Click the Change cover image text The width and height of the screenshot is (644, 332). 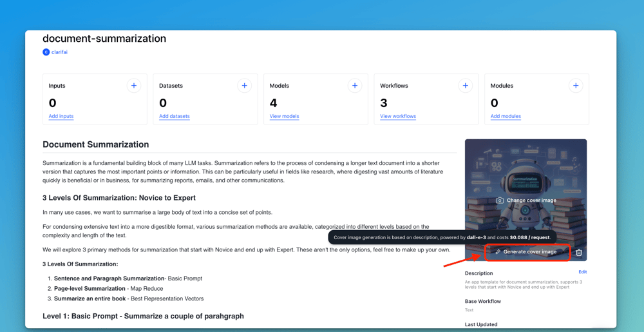[x=531, y=200]
